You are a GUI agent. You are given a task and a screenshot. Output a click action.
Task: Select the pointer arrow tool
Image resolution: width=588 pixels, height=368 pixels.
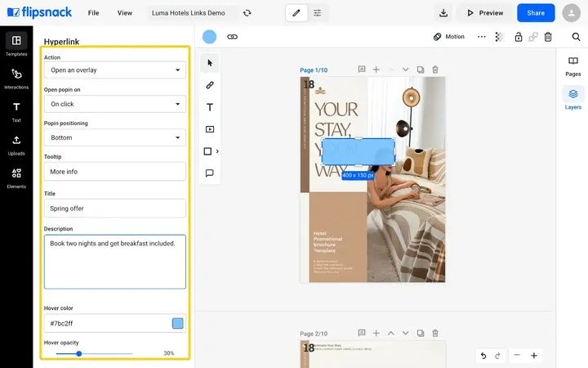pyautogui.click(x=210, y=63)
